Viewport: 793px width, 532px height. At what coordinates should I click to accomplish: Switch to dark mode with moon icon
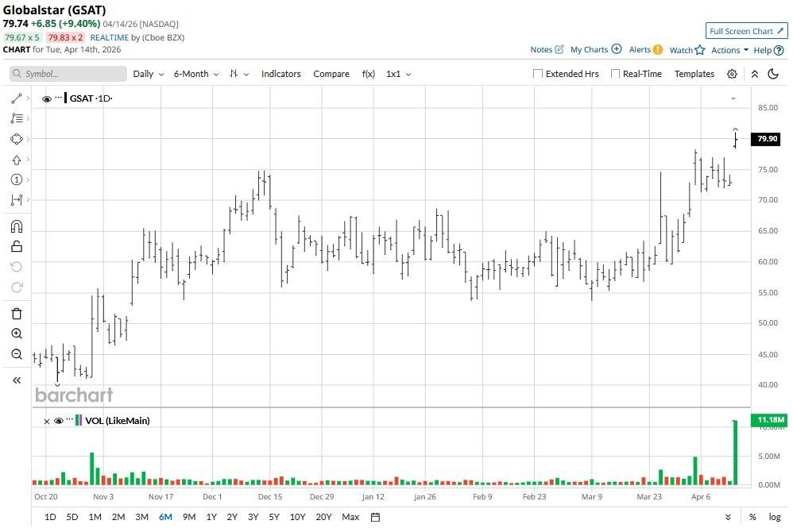point(773,74)
